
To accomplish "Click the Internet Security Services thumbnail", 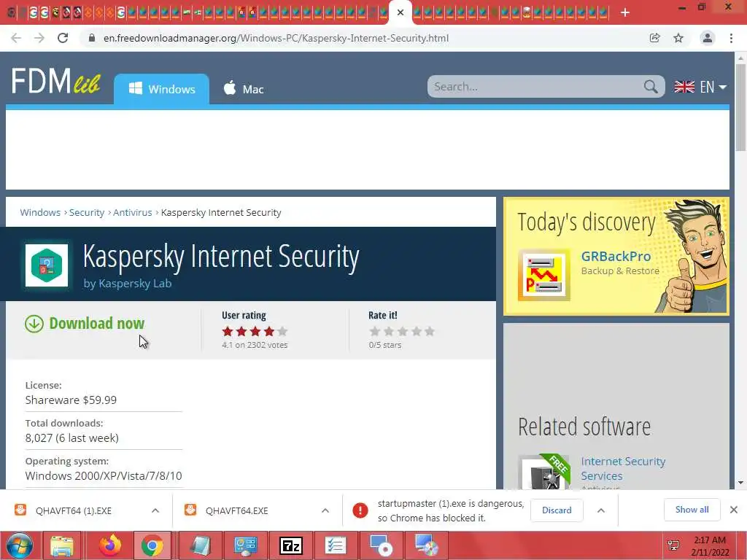I will [x=544, y=472].
